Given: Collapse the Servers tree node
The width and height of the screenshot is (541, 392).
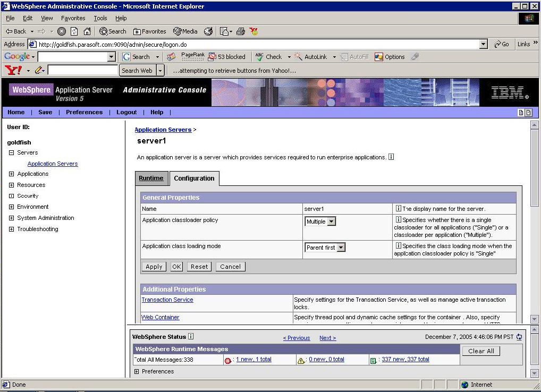Looking at the screenshot, I should pyautogui.click(x=11, y=152).
